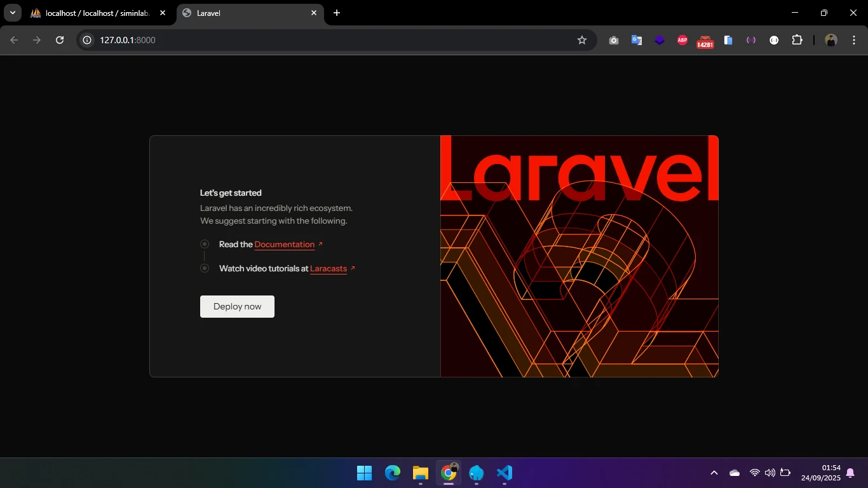This screenshot has width=868, height=488.
Task: View site information for 127.0.0.1
Action: (x=88, y=40)
